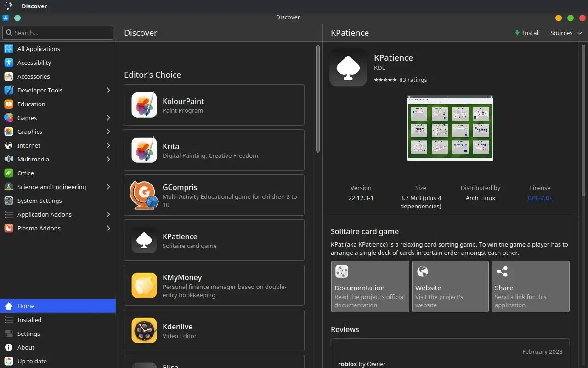
Task: Expand the Multimedia subcategories arrow
Action: tap(108, 159)
